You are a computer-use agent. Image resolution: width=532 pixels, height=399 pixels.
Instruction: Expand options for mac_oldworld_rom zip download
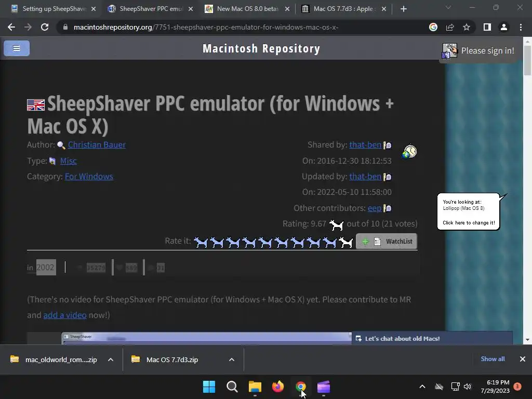pos(111,360)
